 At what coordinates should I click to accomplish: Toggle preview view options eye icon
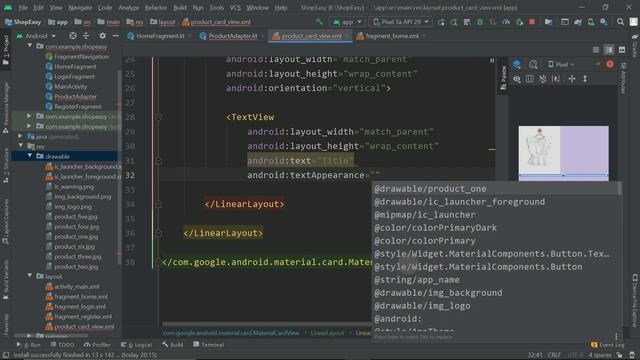tap(517, 79)
